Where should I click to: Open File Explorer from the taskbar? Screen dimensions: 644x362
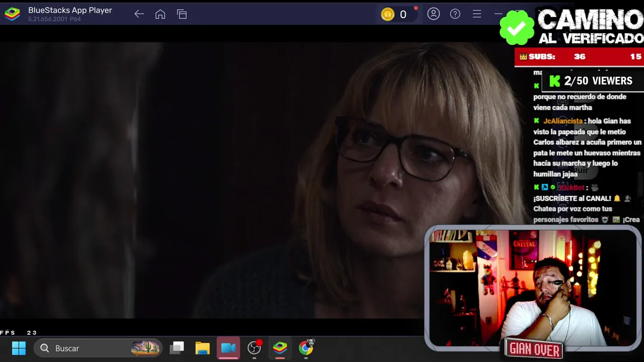tap(203, 348)
